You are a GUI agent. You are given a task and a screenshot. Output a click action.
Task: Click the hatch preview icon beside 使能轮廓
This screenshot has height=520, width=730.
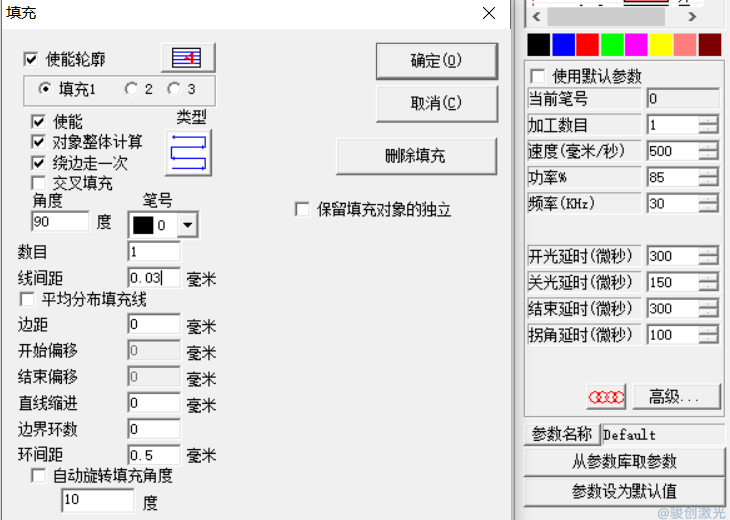[188, 58]
